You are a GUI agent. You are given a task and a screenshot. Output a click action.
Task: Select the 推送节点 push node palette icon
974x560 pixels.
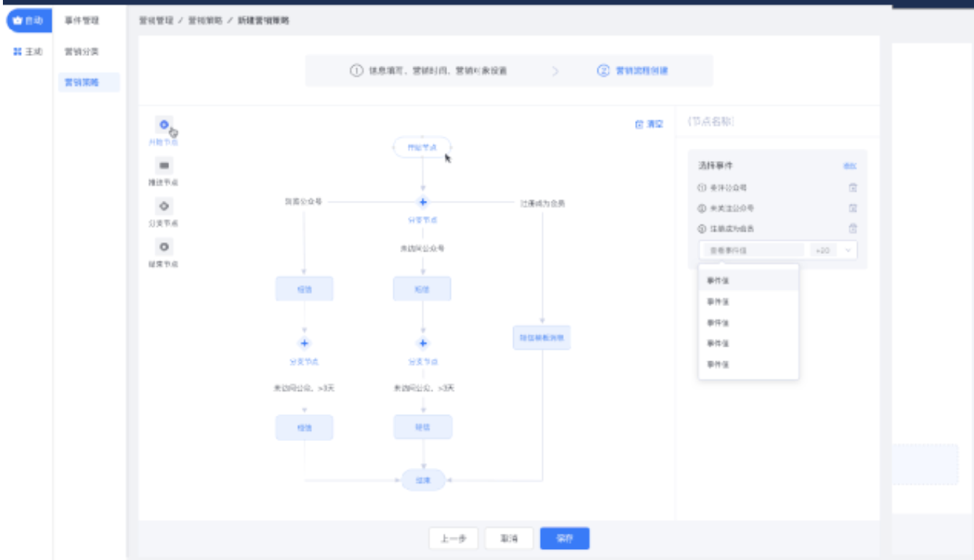[x=164, y=165]
